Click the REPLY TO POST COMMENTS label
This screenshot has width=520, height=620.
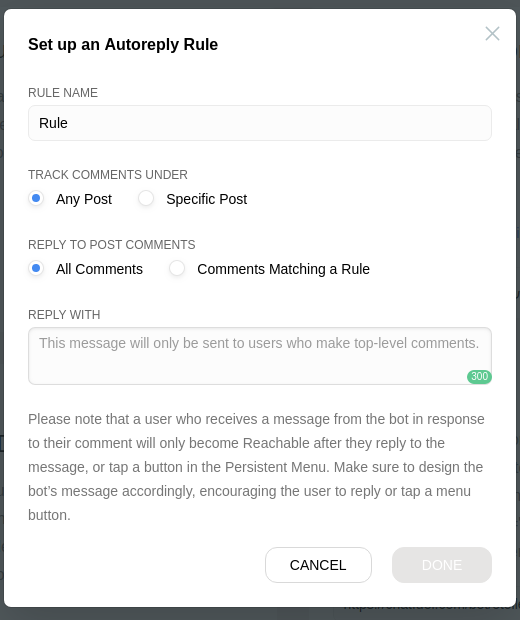point(112,245)
